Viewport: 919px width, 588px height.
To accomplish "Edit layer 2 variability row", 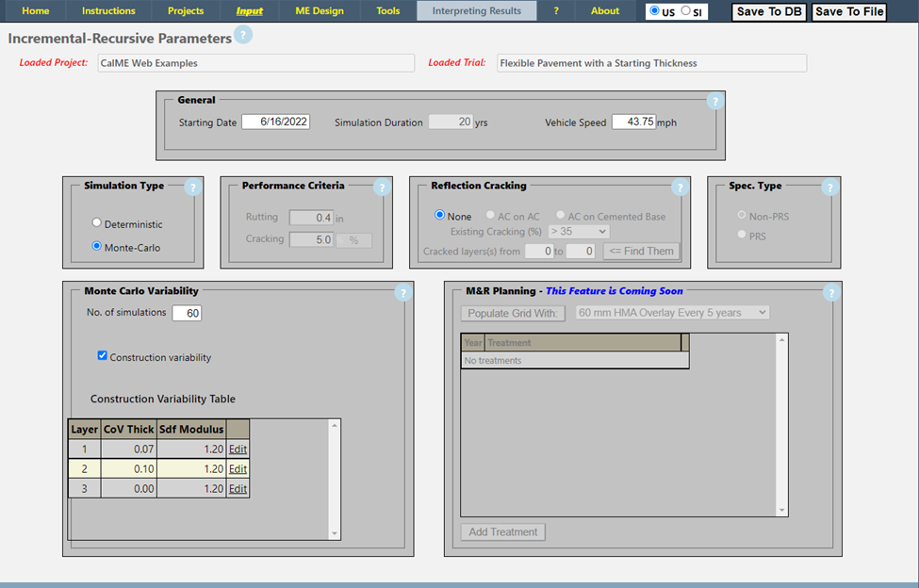I will tap(238, 469).
